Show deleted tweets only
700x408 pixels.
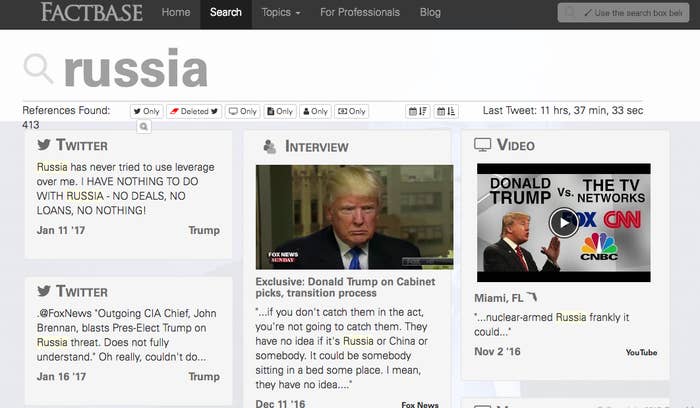(194, 111)
